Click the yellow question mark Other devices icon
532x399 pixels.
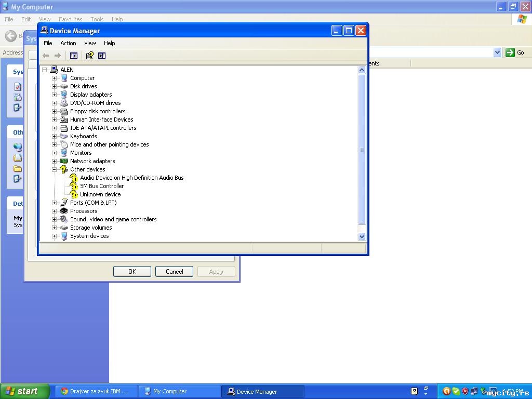coord(64,169)
